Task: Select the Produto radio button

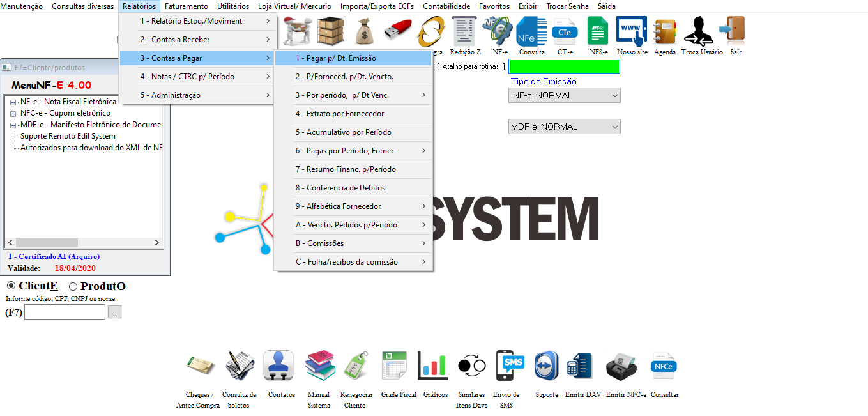Action: [x=73, y=287]
